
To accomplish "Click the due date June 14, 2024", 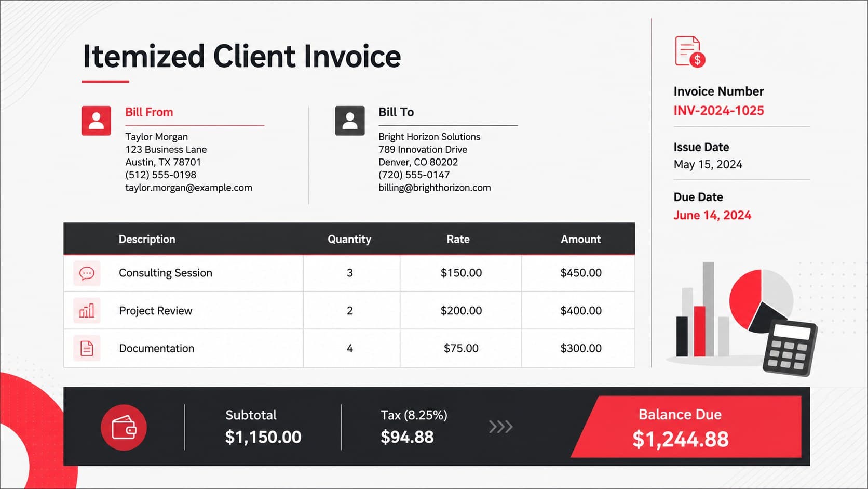I will [x=712, y=215].
